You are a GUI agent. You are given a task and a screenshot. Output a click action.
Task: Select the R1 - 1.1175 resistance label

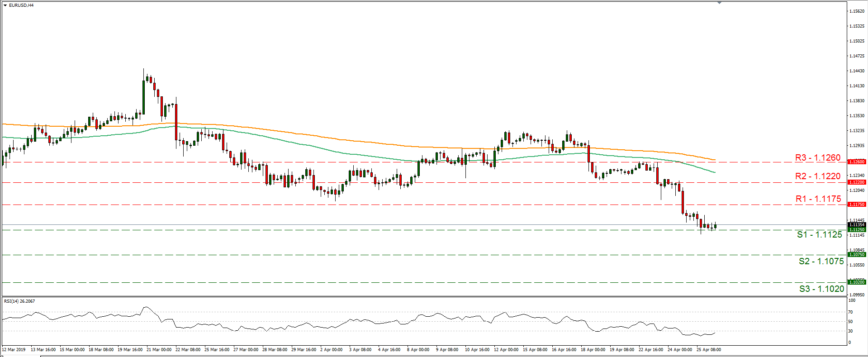(x=818, y=199)
